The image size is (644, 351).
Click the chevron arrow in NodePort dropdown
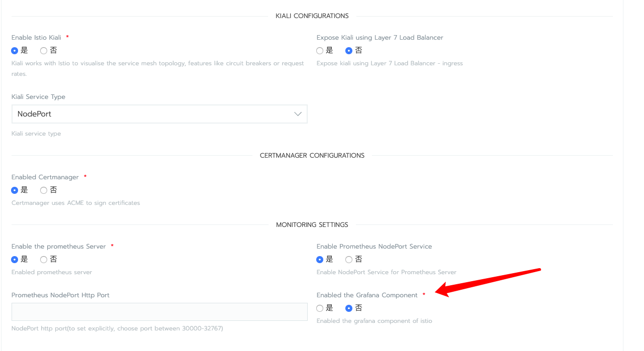(298, 114)
